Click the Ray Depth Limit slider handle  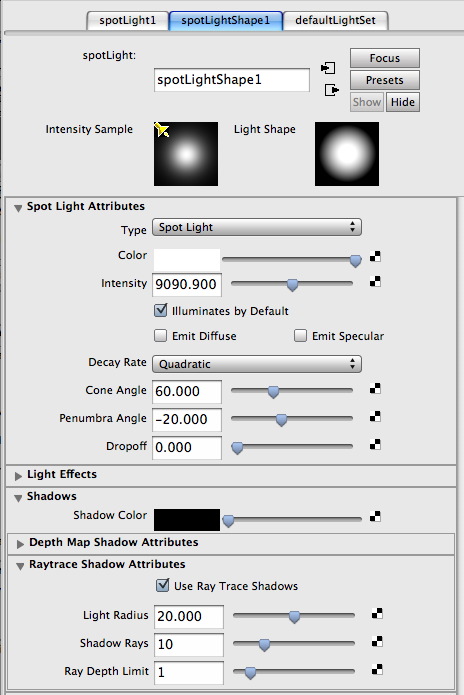tap(250, 673)
